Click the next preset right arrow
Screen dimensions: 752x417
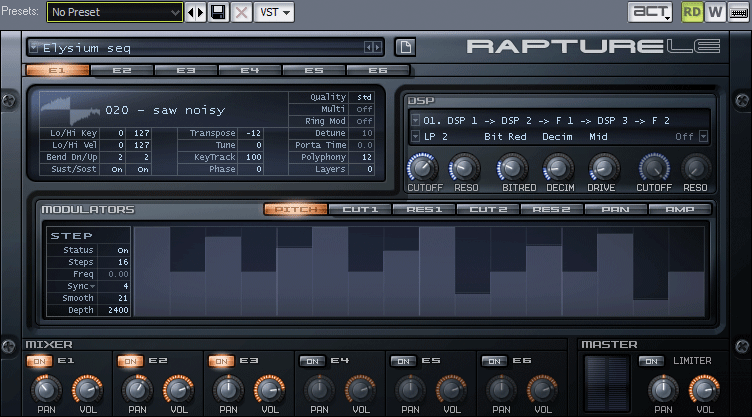coord(200,12)
